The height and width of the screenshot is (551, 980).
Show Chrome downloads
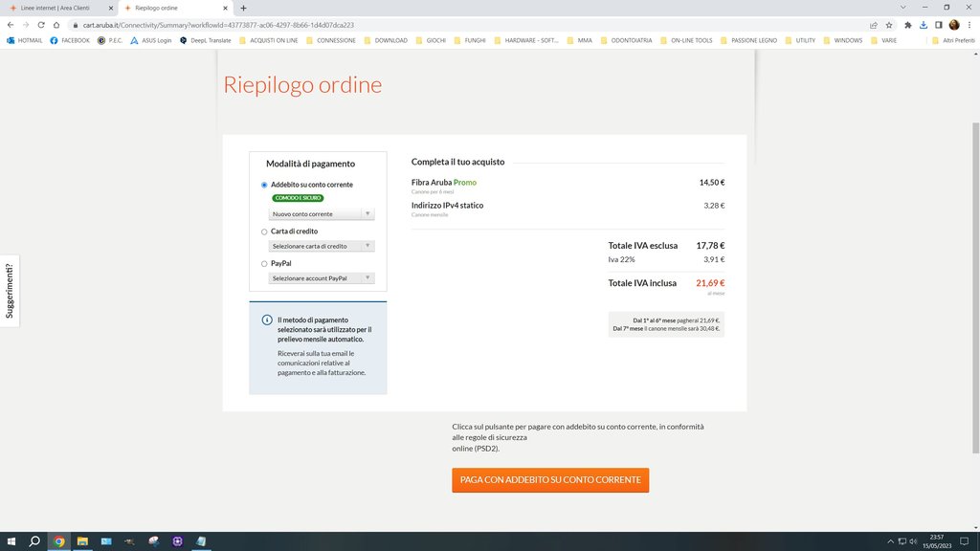[x=924, y=25]
